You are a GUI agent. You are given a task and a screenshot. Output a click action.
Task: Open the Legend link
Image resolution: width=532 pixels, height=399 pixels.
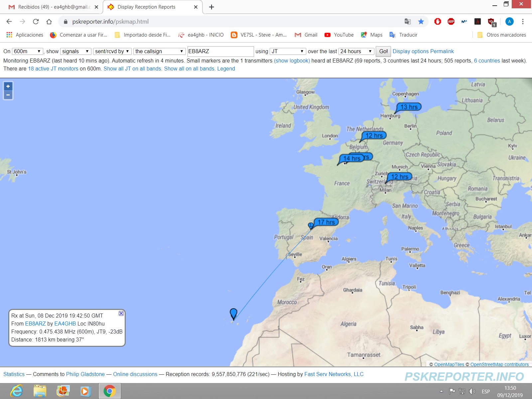[226, 68]
